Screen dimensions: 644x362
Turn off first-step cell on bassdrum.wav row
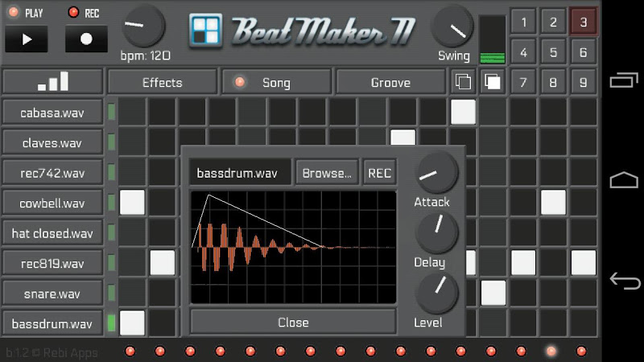pyautogui.click(x=132, y=323)
